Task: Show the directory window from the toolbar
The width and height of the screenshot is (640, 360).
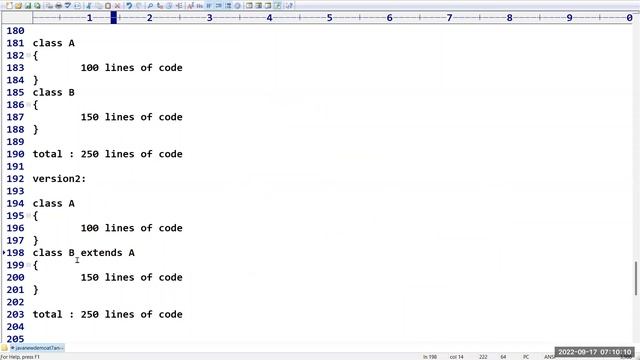Action: (x=249, y=6)
